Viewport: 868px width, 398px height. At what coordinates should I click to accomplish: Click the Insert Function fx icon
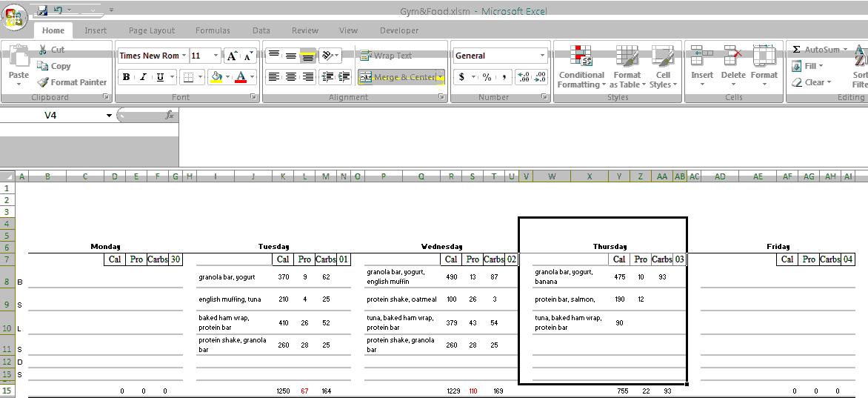tap(170, 116)
